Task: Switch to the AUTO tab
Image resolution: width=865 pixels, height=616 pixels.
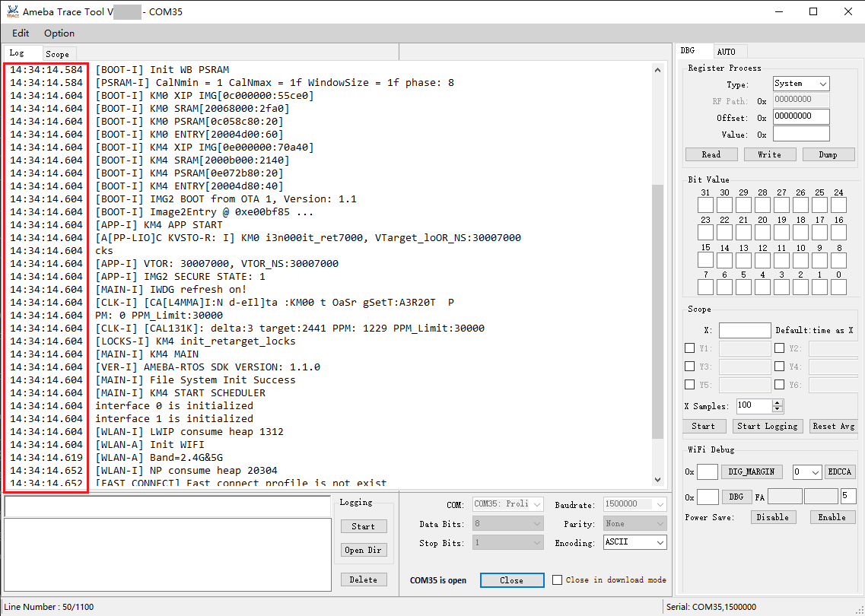Action: point(726,52)
